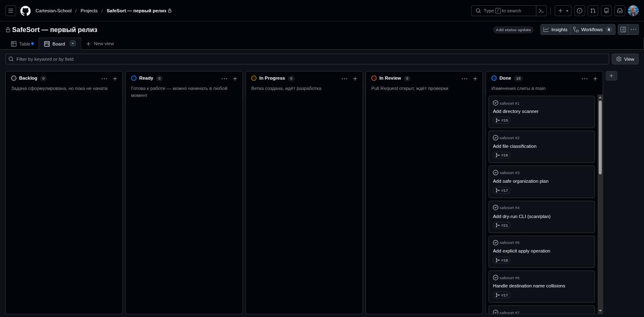
Task: Go to the GitHub homepage logo
Action: point(25,11)
